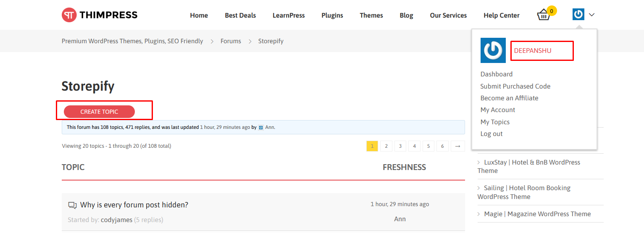
Task: Go to Forums breadcrumb
Action: click(x=231, y=41)
